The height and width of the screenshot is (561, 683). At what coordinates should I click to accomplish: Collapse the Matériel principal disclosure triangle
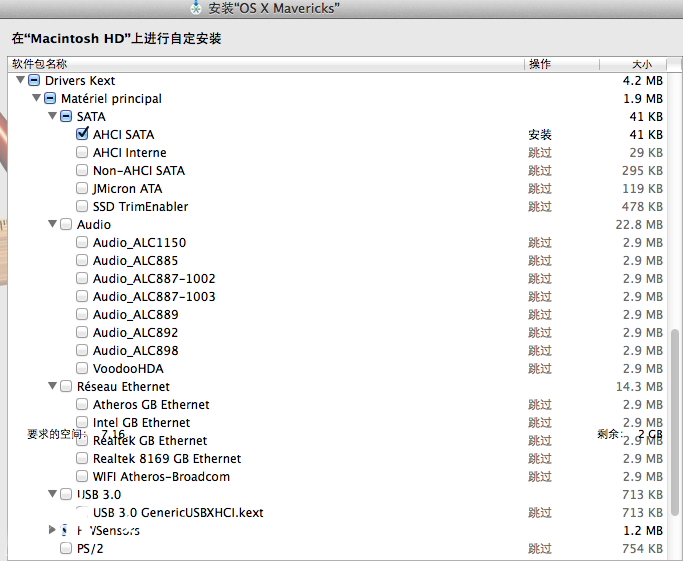coord(37,98)
